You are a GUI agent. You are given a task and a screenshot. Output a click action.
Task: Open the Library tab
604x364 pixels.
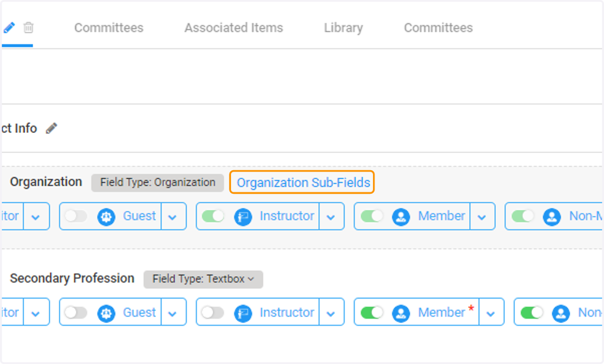point(343,28)
